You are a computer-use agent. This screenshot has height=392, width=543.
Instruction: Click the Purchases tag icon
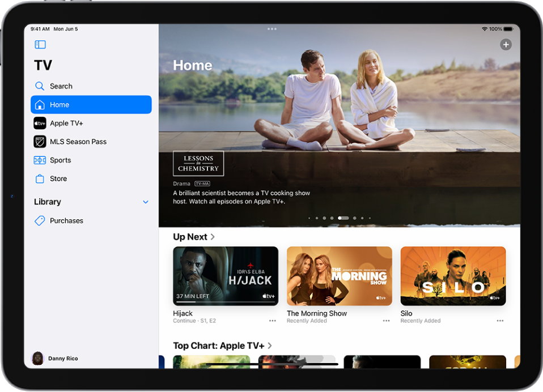(40, 220)
